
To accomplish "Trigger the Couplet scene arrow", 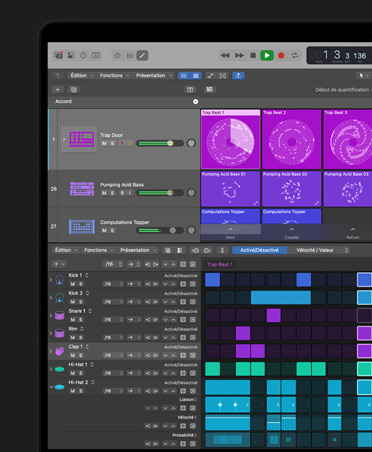I will [292, 229].
